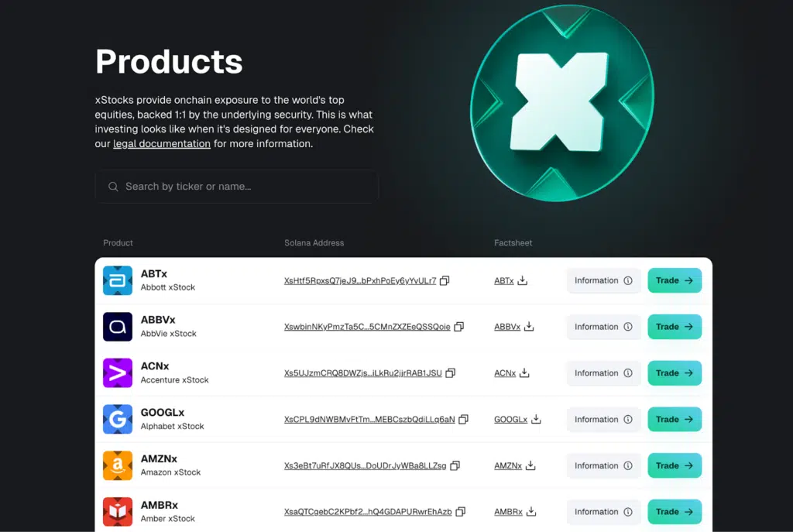Open the GOOGLx Solana address link
The width and height of the screenshot is (793, 532).
click(x=369, y=420)
